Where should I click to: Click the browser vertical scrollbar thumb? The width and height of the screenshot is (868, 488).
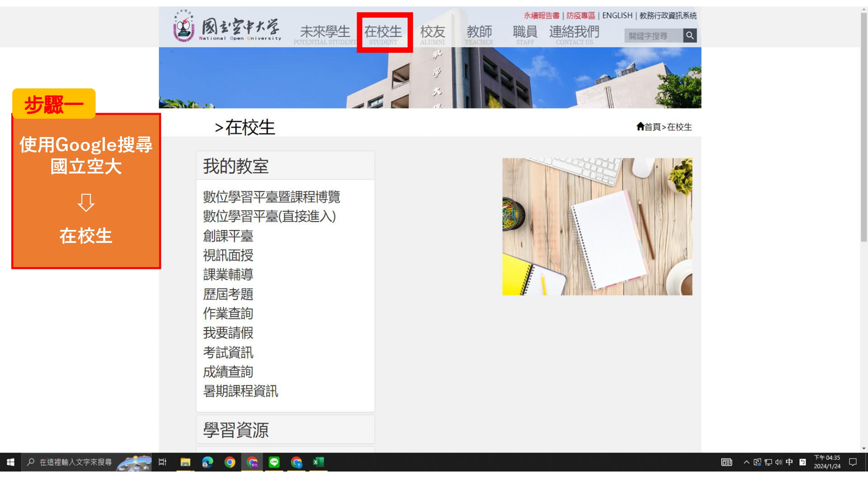(864, 126)
